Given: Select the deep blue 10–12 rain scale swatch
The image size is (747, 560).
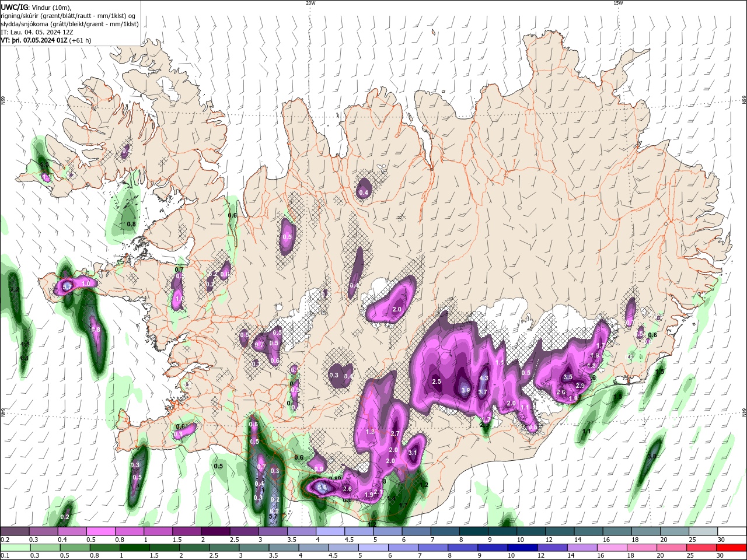Looking at the screenshot, I should point(521,548).
